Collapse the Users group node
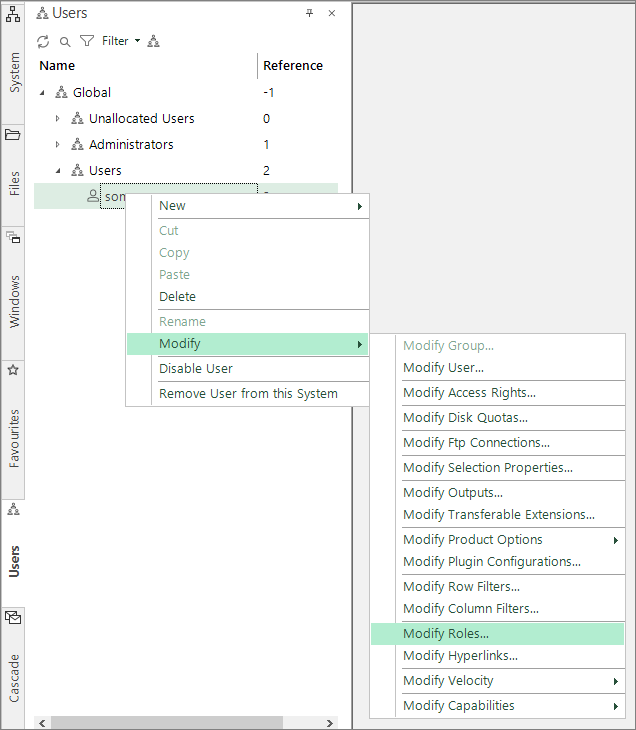Screen dimensions: 636x730 (x=58, y=171)
